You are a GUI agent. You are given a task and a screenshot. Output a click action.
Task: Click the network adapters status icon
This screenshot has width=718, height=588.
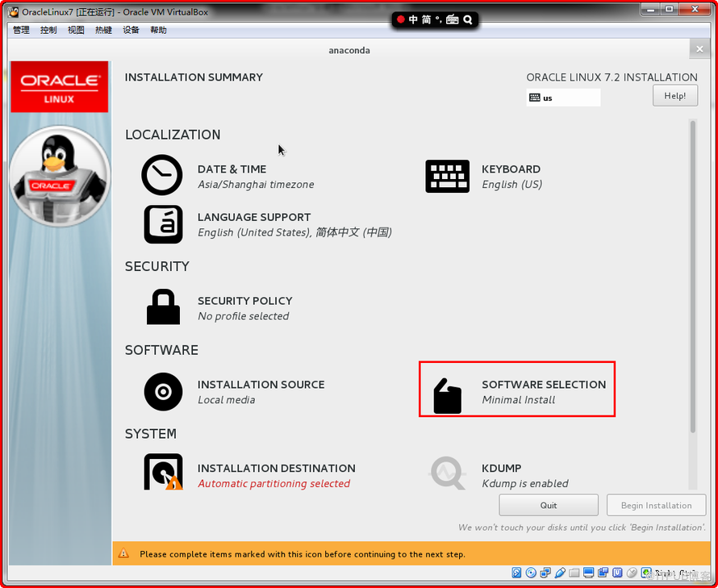coord(545,573)
